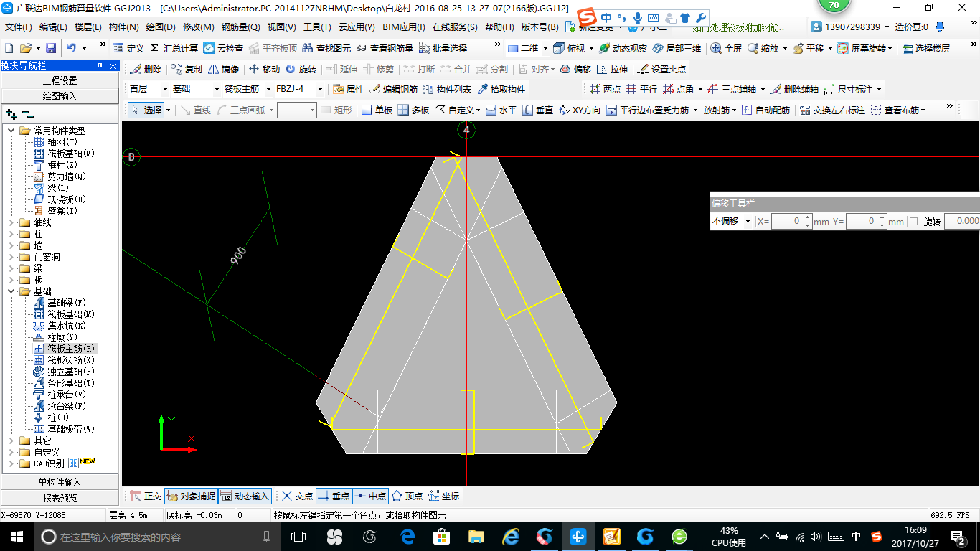The height and width of the screenshot is (551, 980).
Task: Collapse the 基础 tree folder
Action: point(11,291)
